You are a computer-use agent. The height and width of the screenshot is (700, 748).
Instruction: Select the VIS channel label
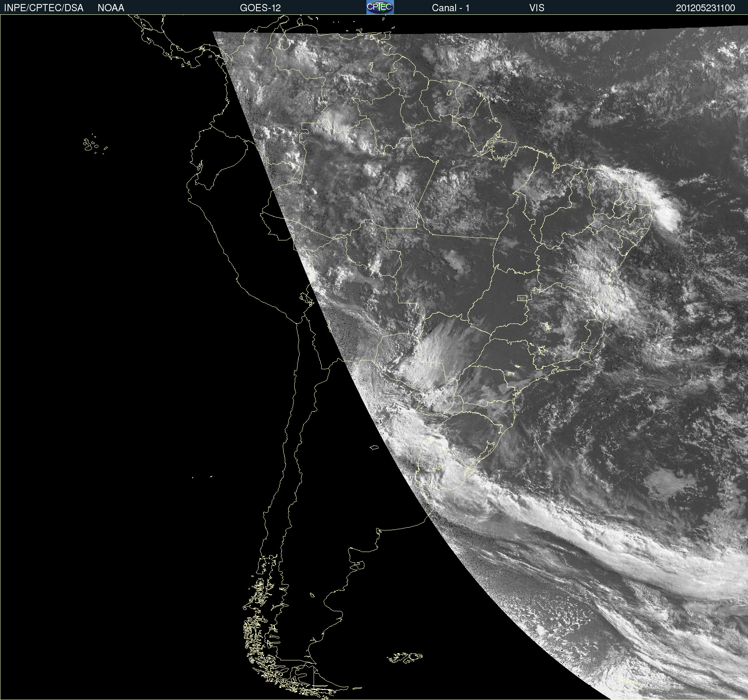click(537, 8)
